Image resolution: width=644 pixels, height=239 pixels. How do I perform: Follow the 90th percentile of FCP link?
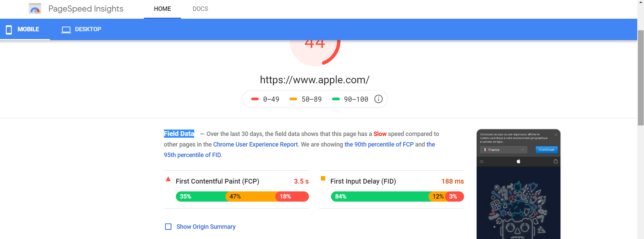[379, 144]
